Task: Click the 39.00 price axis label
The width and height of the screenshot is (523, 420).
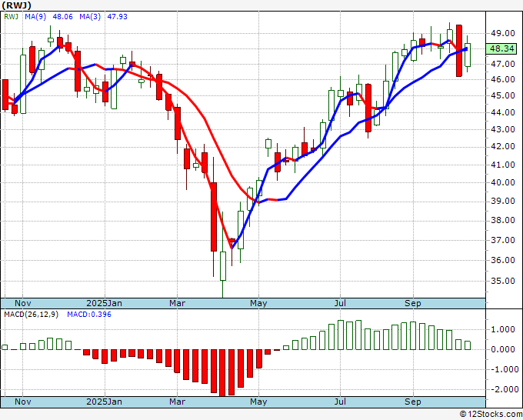Action: tap(502, 202)
